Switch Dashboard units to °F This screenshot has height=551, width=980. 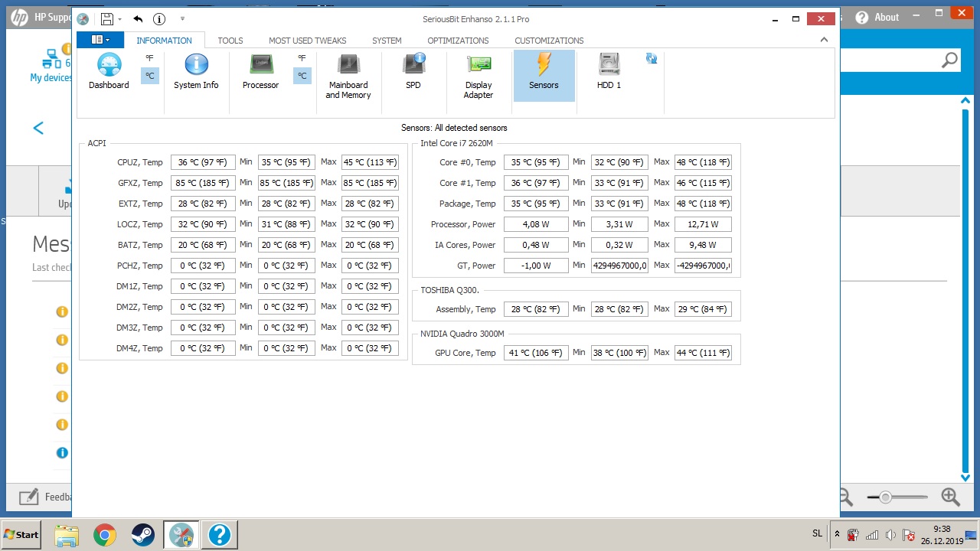pos(149,58)
